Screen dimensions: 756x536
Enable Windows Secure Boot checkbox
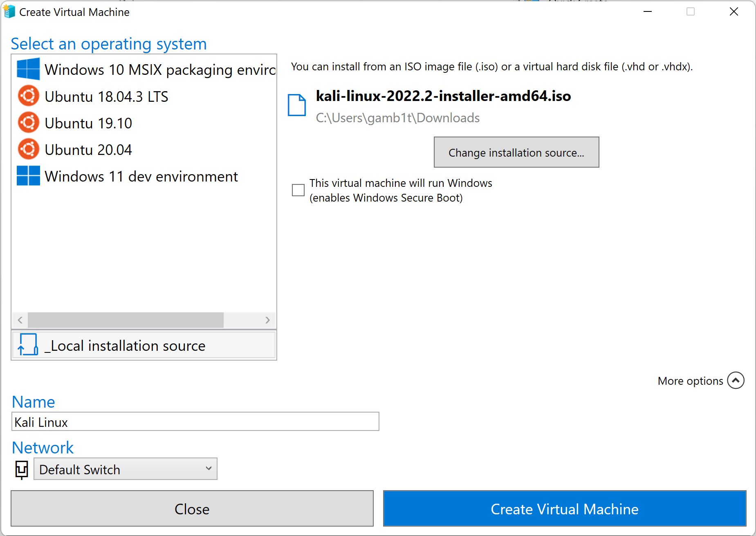pos(298,190)
